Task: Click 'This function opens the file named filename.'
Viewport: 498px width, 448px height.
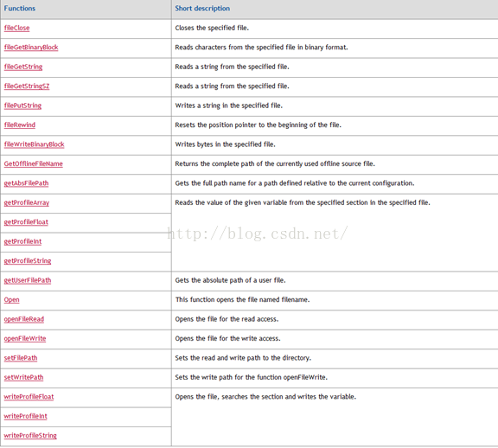Action: 242,299
